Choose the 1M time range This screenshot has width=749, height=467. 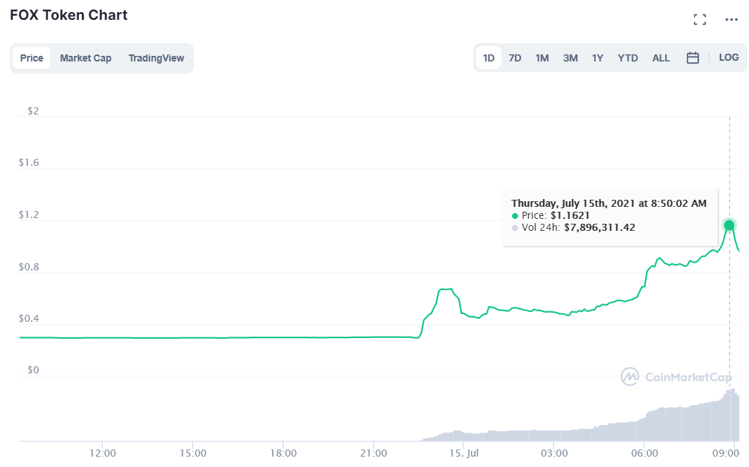[x=542, y=58]
